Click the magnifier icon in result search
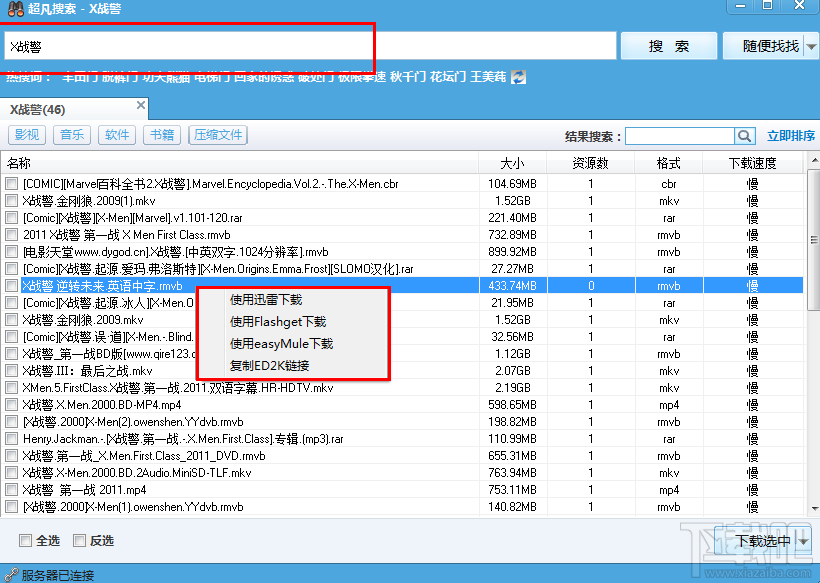The width and height of the screenshot is (820, 583). [745, 136]
